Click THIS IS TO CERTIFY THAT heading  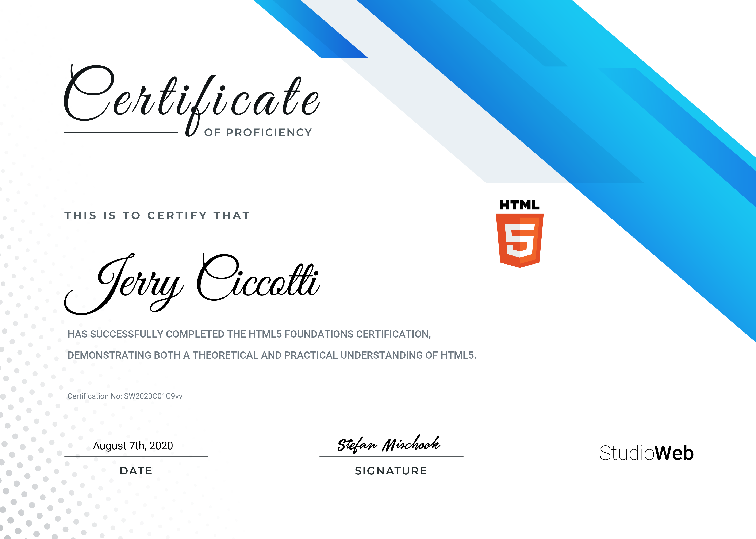coord(157,216)
